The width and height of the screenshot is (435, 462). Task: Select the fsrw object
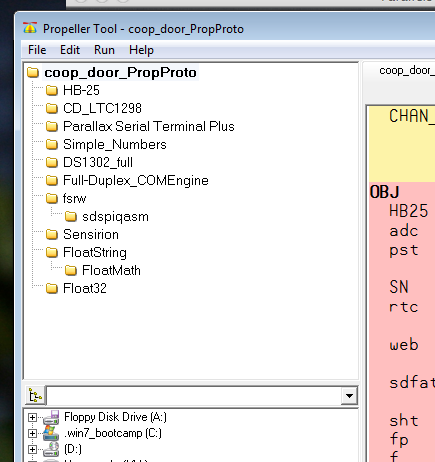(75, 198)
